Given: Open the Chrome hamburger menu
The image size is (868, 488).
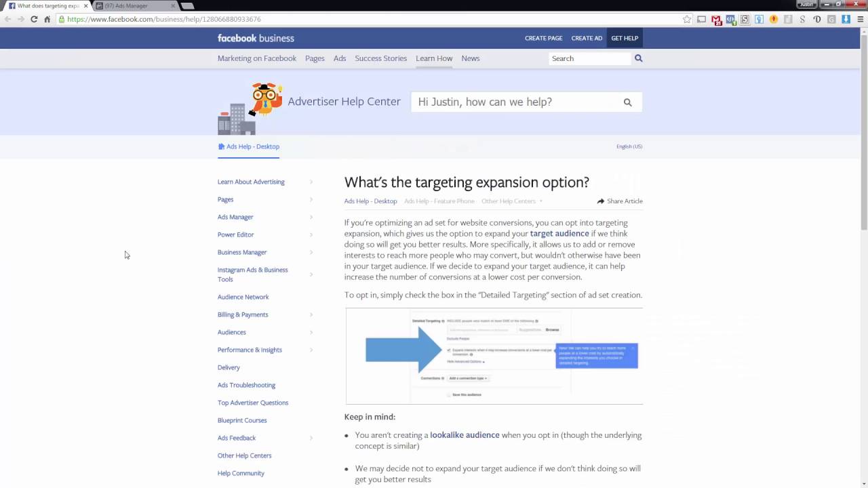Looking at the screenshot, I should pyautogui.click(x=860, y=20).
